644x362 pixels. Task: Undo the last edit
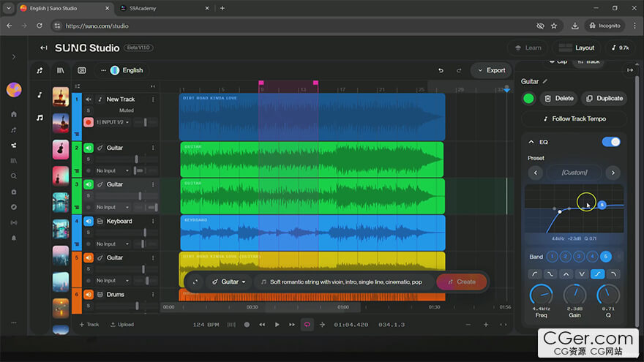click(441, 71)
